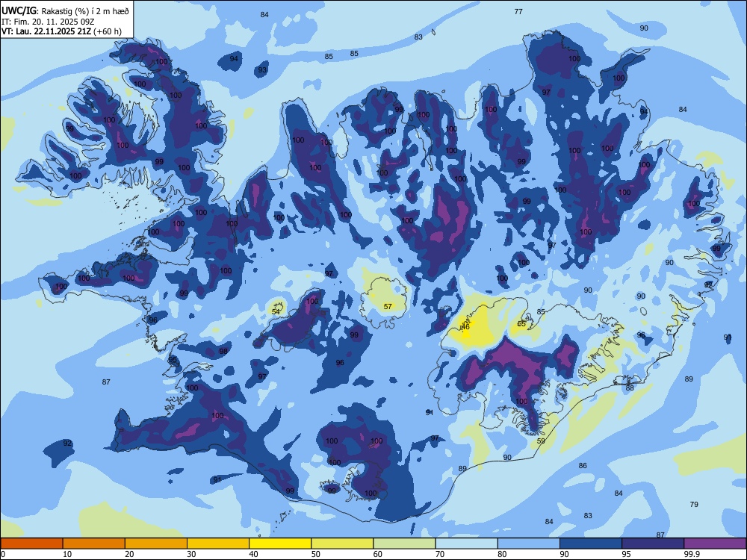Click the humidity value 93 on the map
747x560 pixels.
262,70
